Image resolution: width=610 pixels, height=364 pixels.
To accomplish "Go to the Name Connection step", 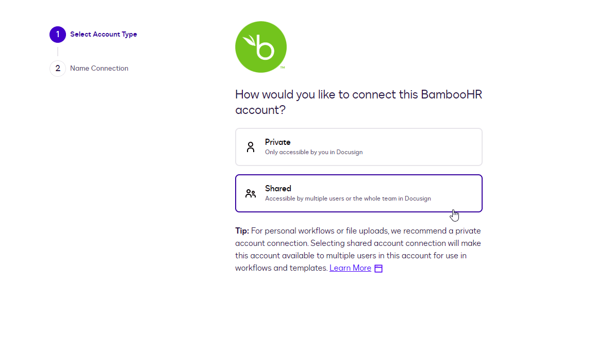I will (99, 69).
